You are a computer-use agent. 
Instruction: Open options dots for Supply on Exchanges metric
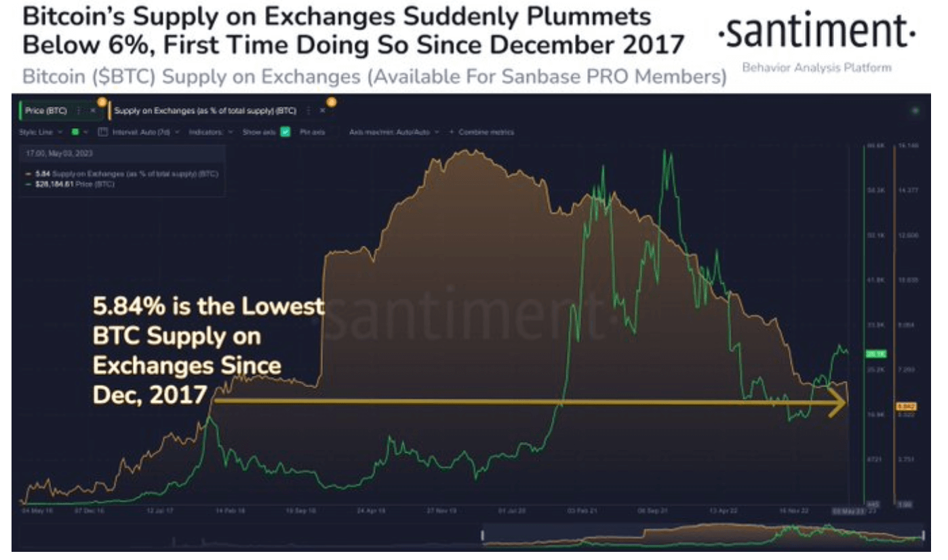coord(309,111)
